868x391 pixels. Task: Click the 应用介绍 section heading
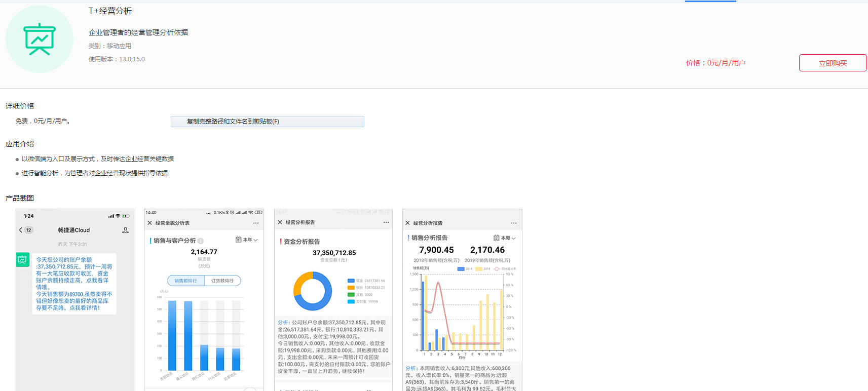coord(20,143)
